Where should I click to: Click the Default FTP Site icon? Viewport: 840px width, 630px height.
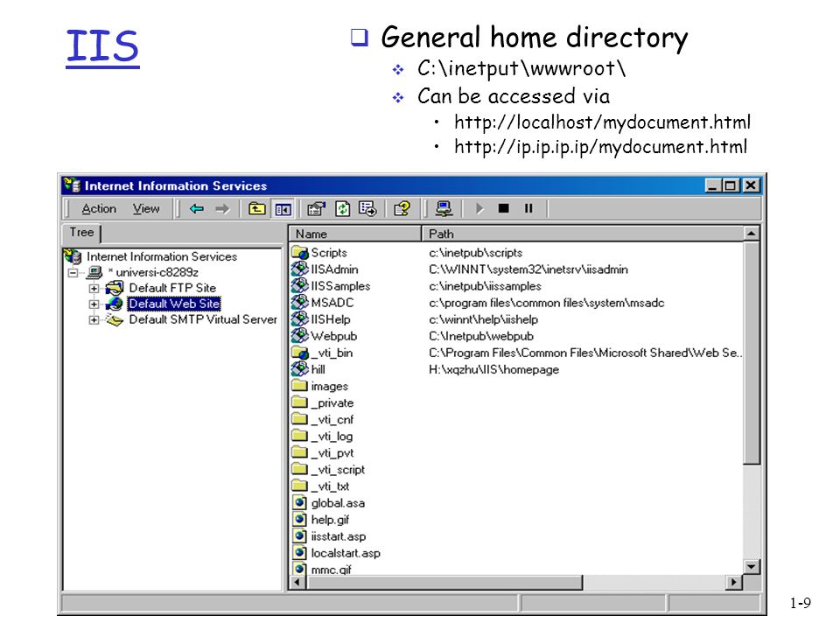click(x=114, y=288)
